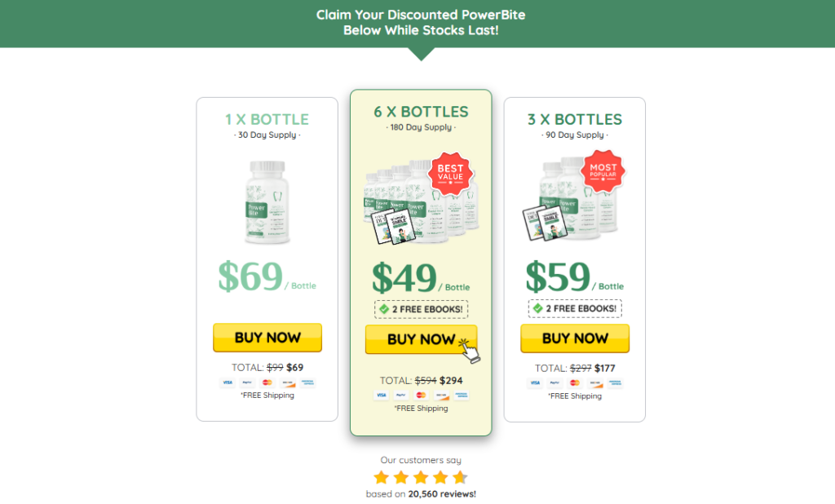The width and height of the screenshot is (835, 504).
Task: Click American Express icon under 1 bottle offer
Action: pyautogui.click(x=307, y=382)
